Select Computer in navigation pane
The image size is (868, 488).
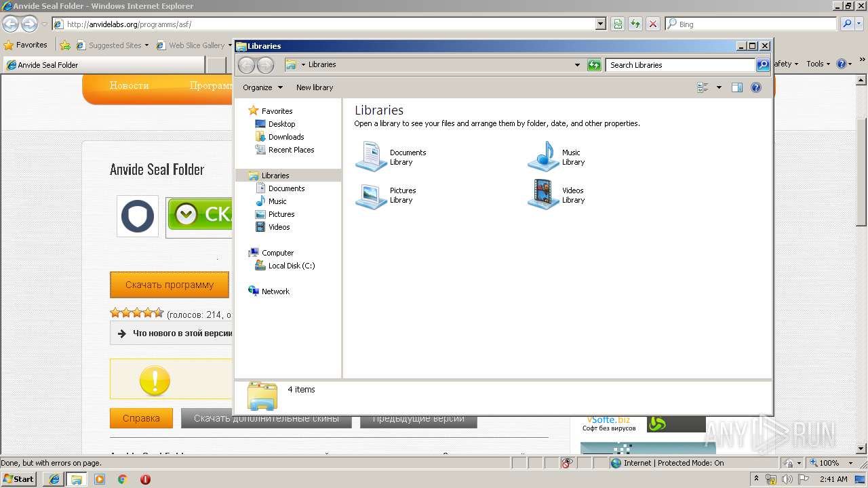pos(277,253)
